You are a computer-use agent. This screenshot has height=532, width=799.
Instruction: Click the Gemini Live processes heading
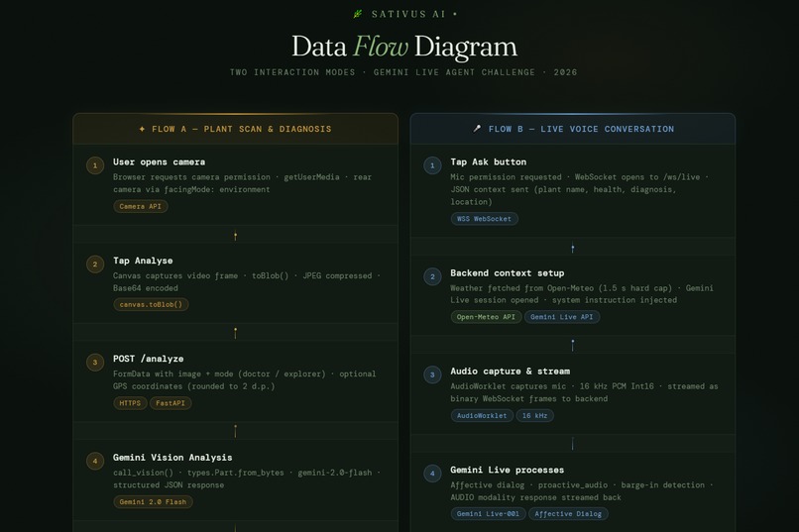point(507,470)
